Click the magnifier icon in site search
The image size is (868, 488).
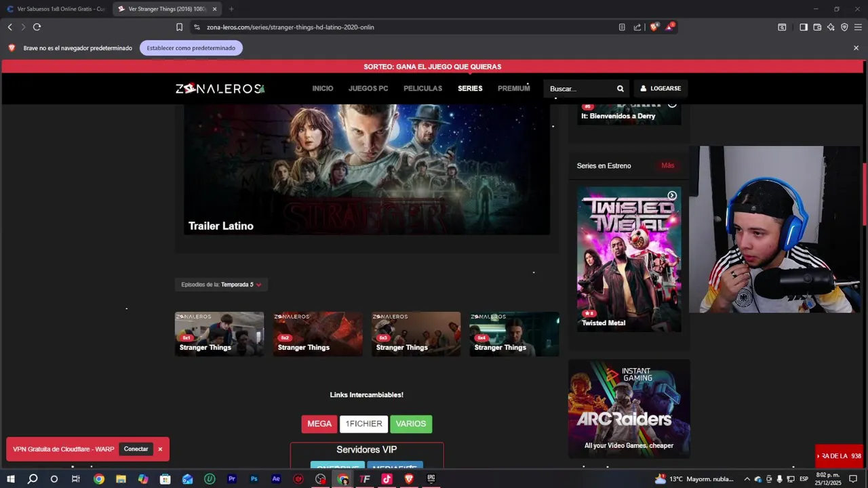(620, 89)
